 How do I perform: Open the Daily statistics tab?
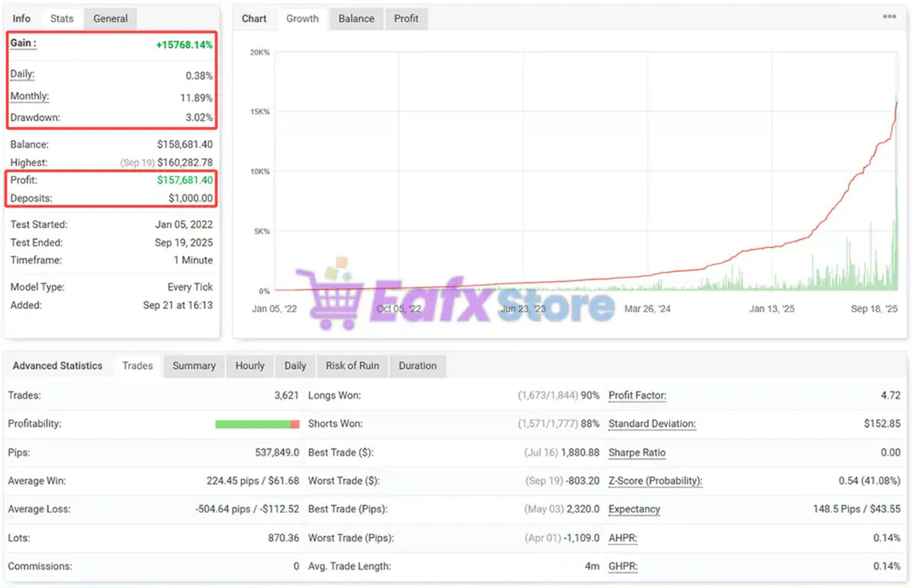pos(294,366)
